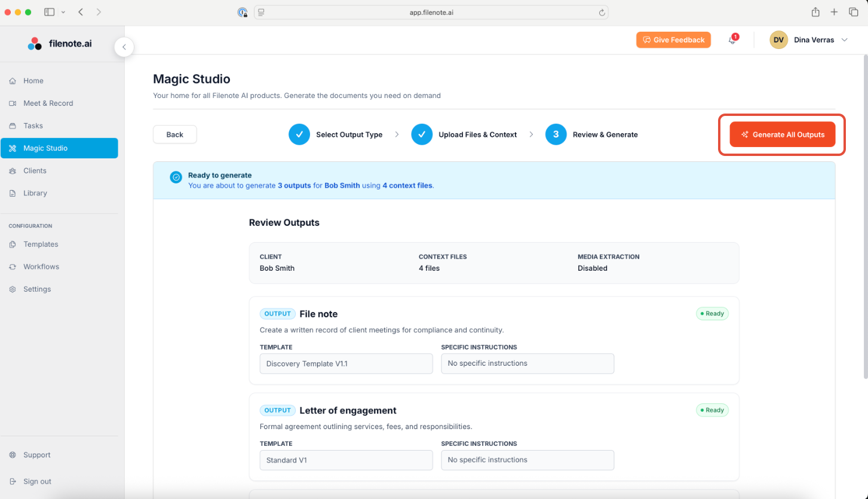This screenshot has height=499, width=868.
Task: Collapse the sidebar with the chevron button
Action: click(124, 47)
